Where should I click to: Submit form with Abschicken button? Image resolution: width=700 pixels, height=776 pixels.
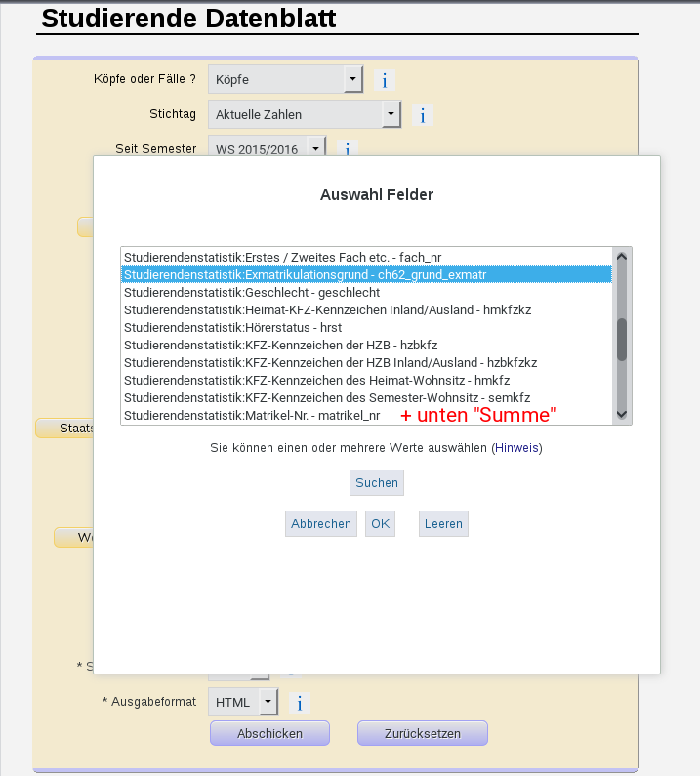tap(269, 733)
